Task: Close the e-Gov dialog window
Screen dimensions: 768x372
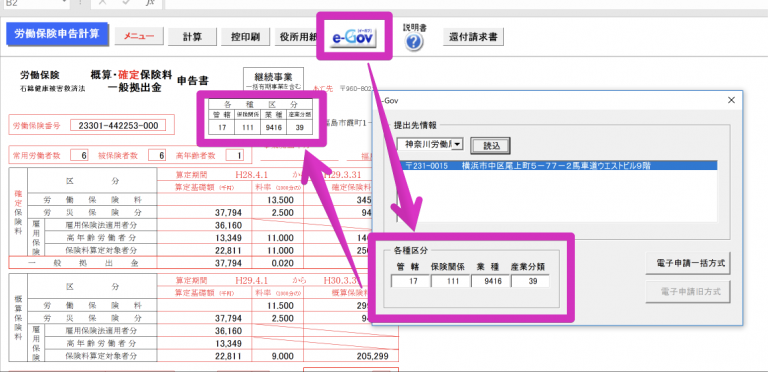Action: pyautogui.click(x=731, y=100)
